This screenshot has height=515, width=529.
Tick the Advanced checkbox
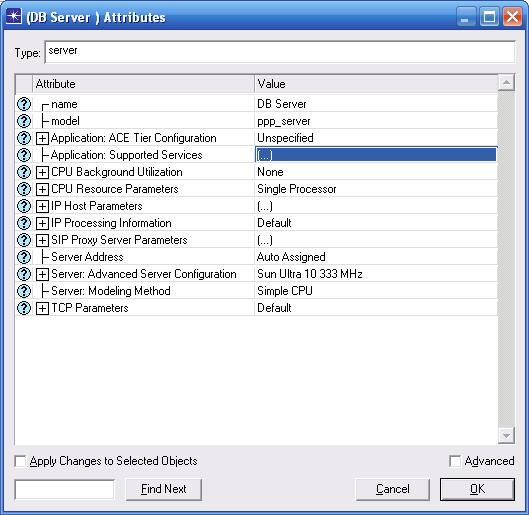(x=455, y=461)
